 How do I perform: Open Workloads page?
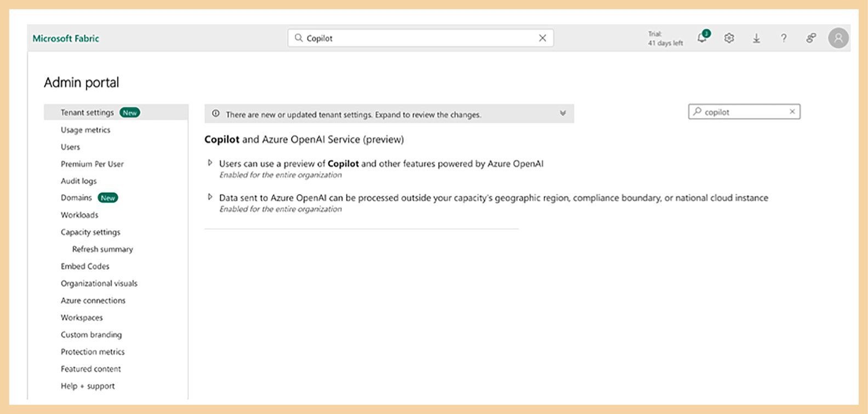pyautogui.click(x=79, y=215)
